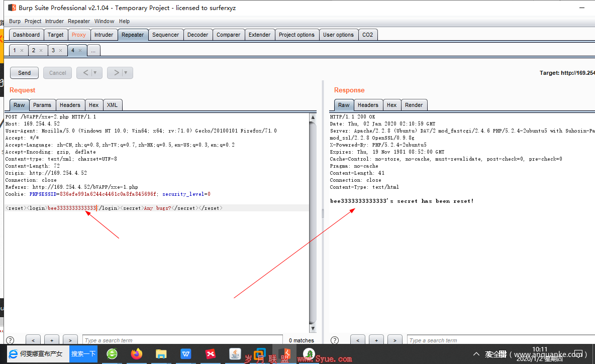The image size is (595, 364).
Task: Switch to the Target tab
Action: (55, 35)
